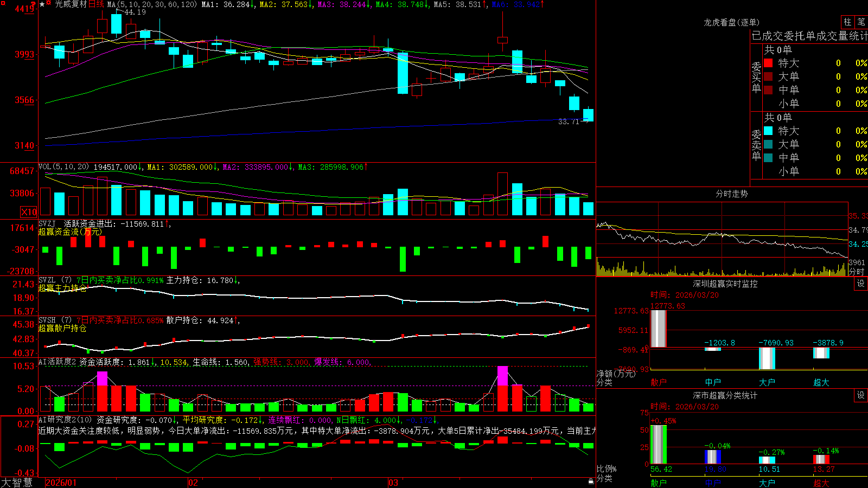The height and width of the screenshot is (488, 868).
Task: Click the 大户 bar valued -7690.93
Action: [x=767, y=358]
